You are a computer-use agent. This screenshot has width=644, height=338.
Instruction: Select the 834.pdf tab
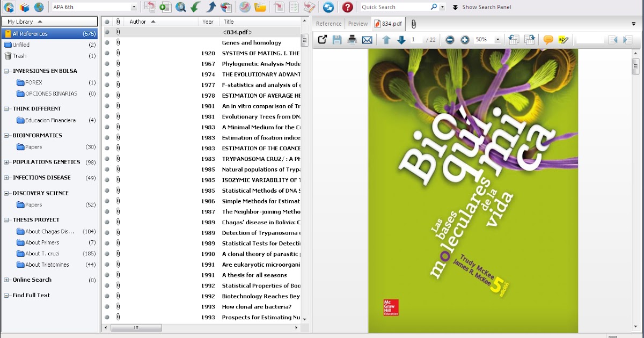(388, 24)
